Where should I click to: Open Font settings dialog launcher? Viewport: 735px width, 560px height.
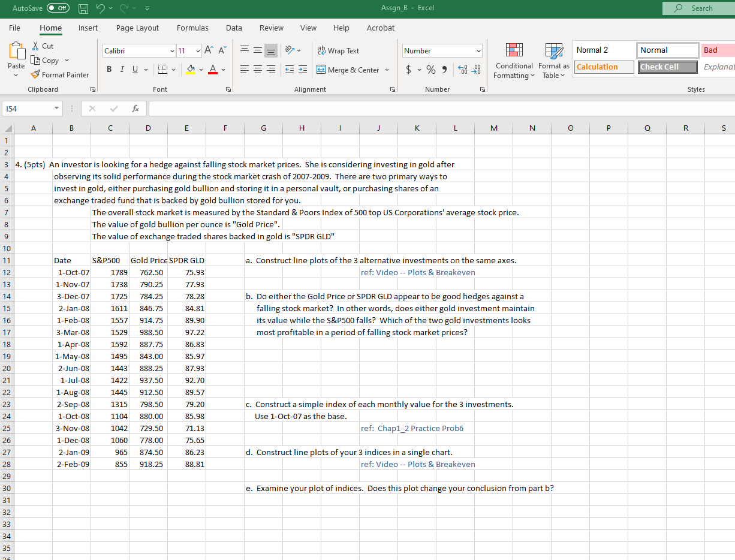click(x=228, y=89)
